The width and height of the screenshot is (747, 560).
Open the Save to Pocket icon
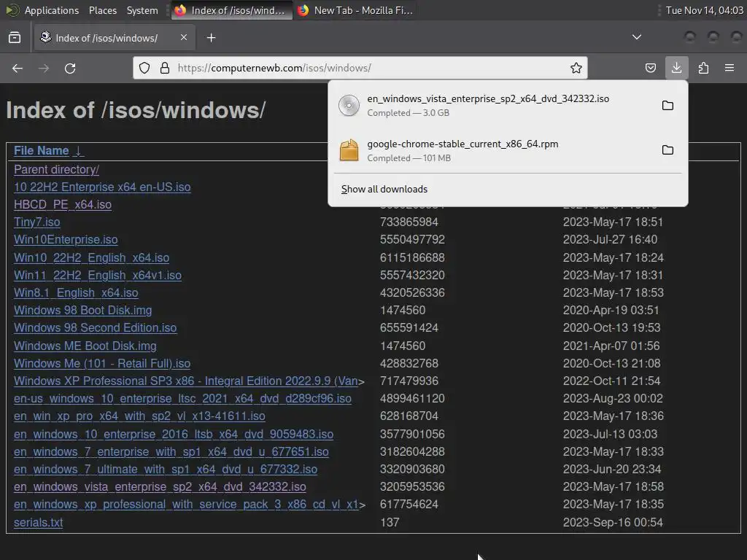tap(650, 68)
